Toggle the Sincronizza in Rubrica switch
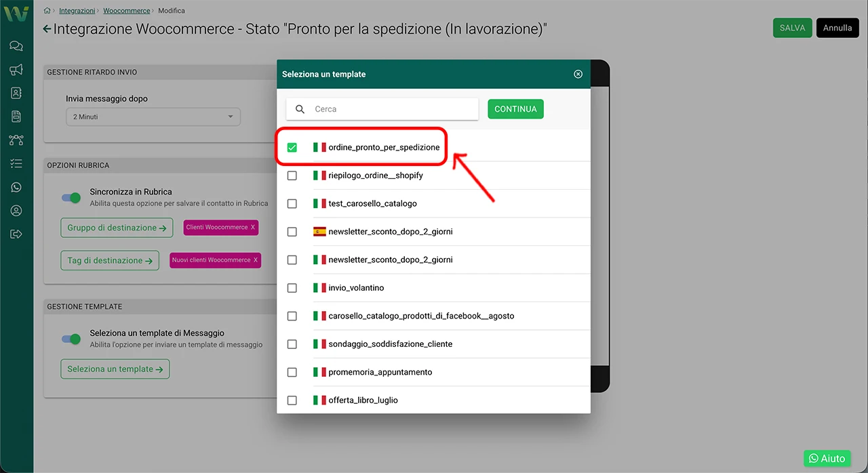Image resolution: width=868 pixels, height=473 pixels. click(71, 197)
